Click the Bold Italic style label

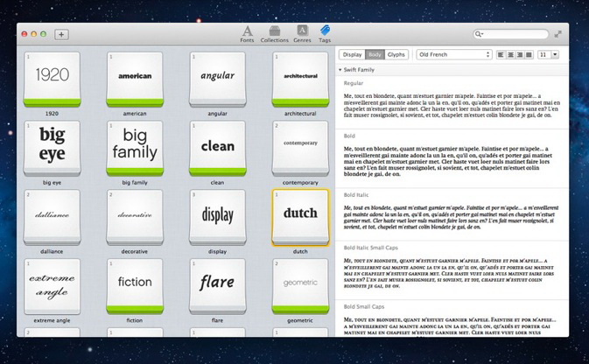point(355,195)
